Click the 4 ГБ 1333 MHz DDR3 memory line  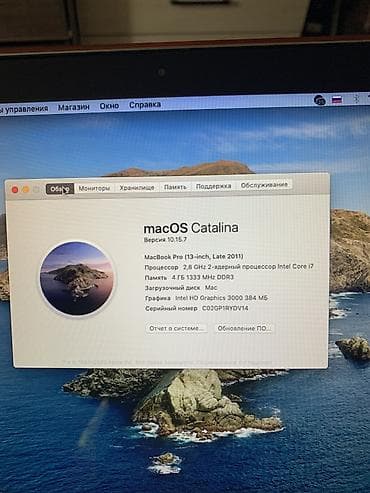(189, 277)
